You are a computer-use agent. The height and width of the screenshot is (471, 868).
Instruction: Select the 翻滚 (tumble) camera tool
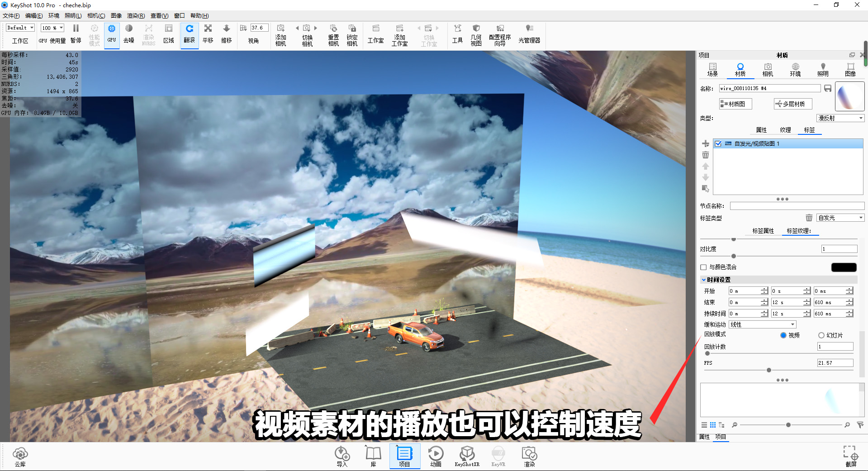(x=190, y=34)
